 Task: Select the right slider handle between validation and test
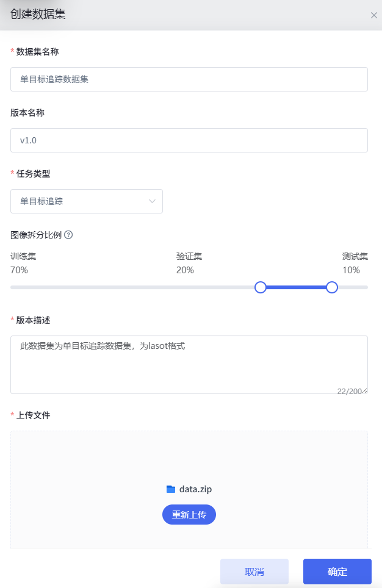(332, 287)
